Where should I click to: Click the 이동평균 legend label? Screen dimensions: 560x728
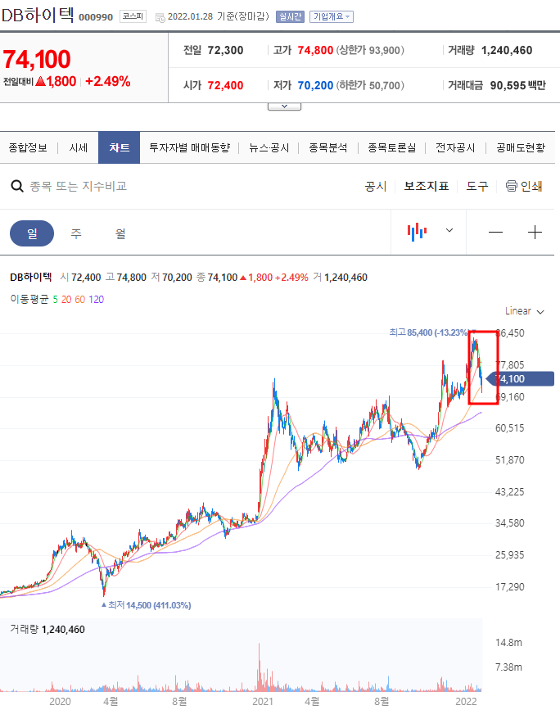tap(29, 299)
